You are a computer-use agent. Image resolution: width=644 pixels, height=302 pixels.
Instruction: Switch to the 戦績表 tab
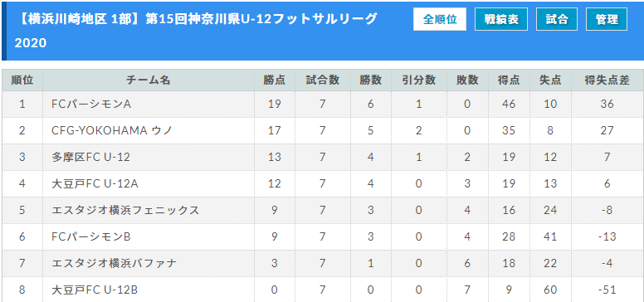[x=501, y=19]
